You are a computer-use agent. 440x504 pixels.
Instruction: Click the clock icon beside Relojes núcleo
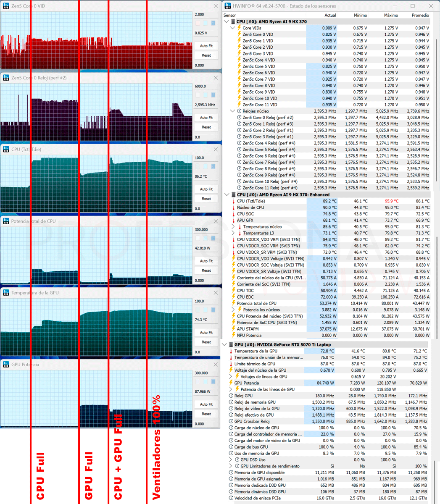tap(240, 111)
